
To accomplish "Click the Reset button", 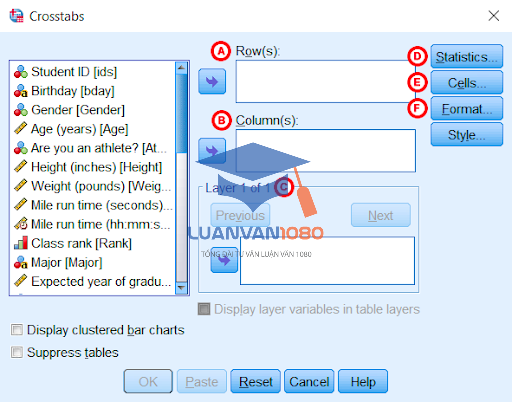I will 256,381.
